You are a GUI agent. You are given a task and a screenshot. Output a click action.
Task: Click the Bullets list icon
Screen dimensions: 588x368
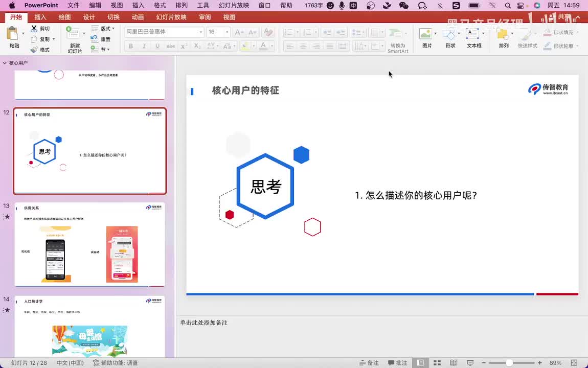(x=288, y=32)
